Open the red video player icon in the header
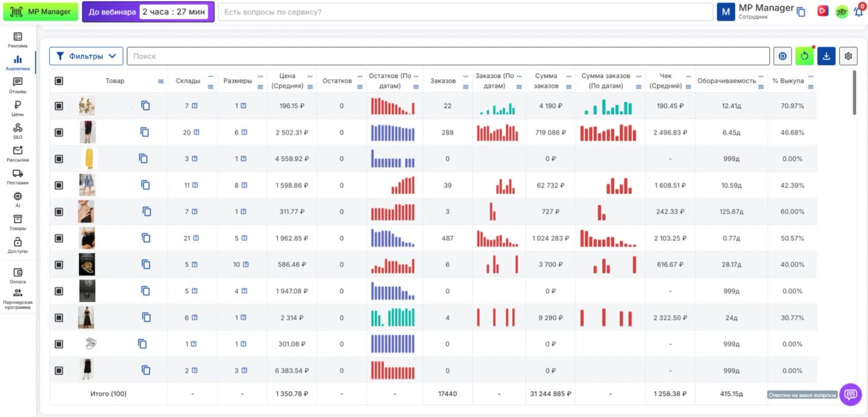The width and height of the screenshot is (868, 417). [x=823, y=11]
